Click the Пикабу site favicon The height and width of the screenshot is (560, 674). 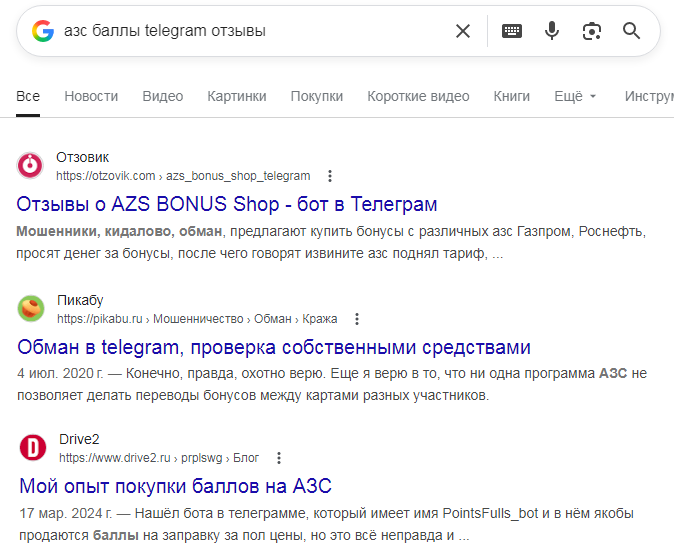coord(32,309)
